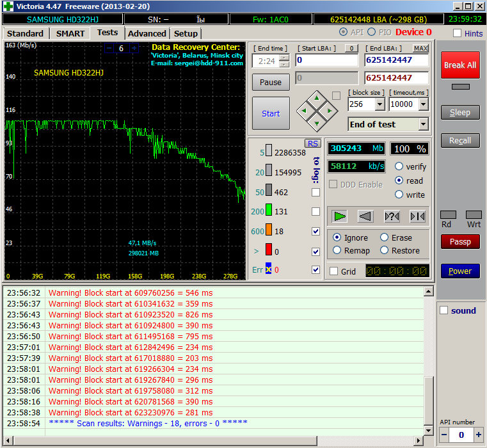
Task: Open the block size dropdown
Action: pyautogui.click(x=380, y=104)
